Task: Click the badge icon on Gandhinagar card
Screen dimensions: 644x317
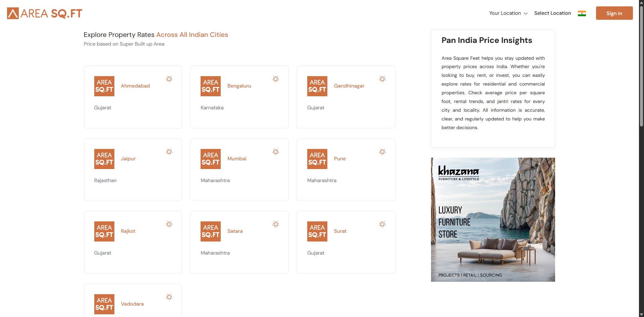Action: point(382,79)
